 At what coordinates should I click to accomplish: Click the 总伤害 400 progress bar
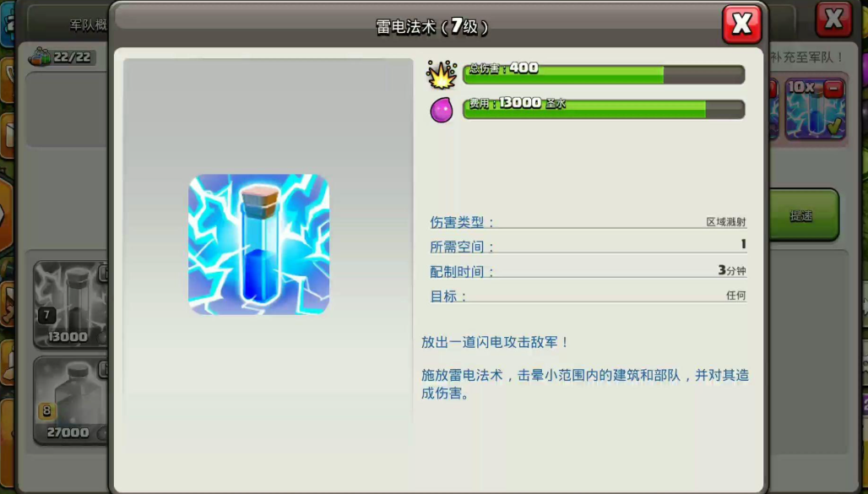point(604,74)
